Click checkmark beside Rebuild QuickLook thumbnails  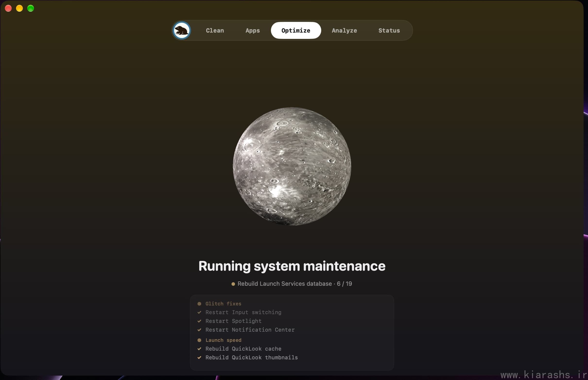coord(199,357)
